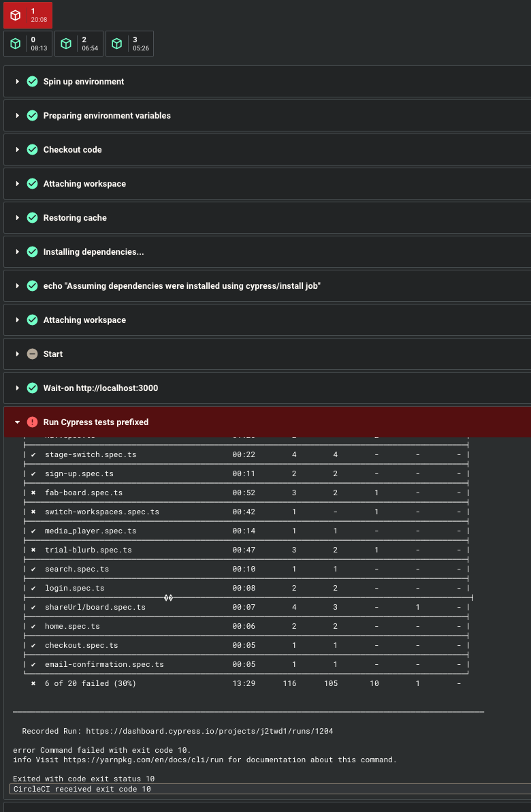The image size is (531, 812).
Task: Click the cube icon on parallel run 0
Action: coord(15,43)
